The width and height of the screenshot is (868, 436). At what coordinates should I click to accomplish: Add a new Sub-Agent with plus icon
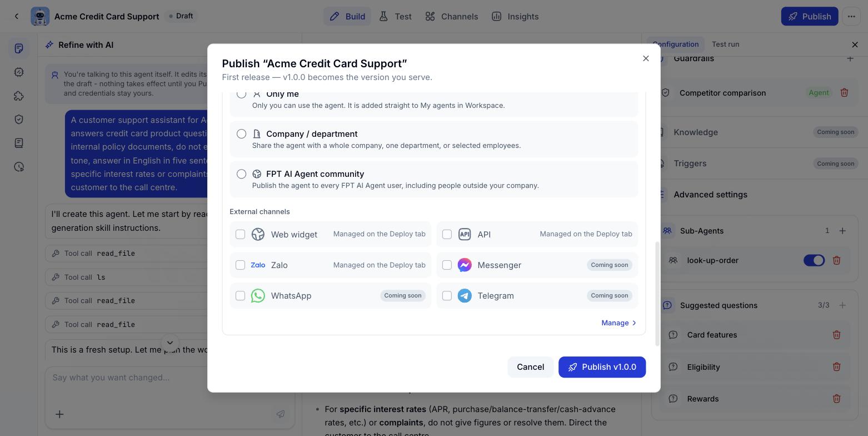[x=842, y=231]
